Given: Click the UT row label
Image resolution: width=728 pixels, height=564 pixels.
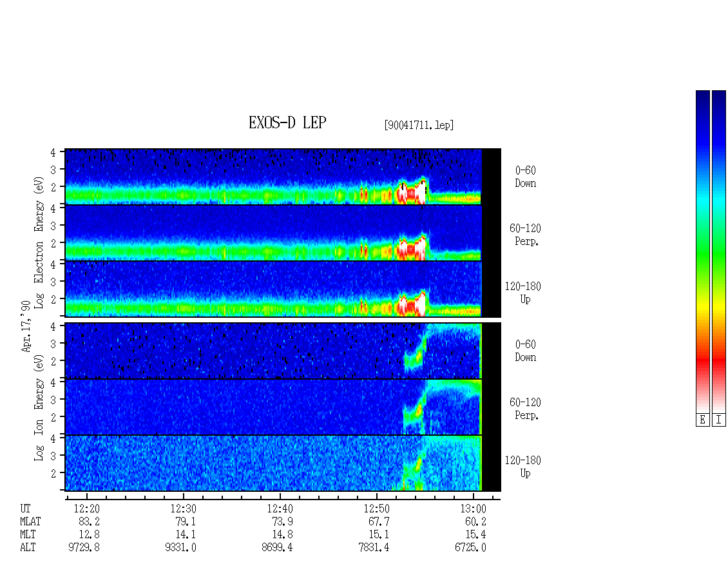Looking at the screenshot, I should [25, 509].
